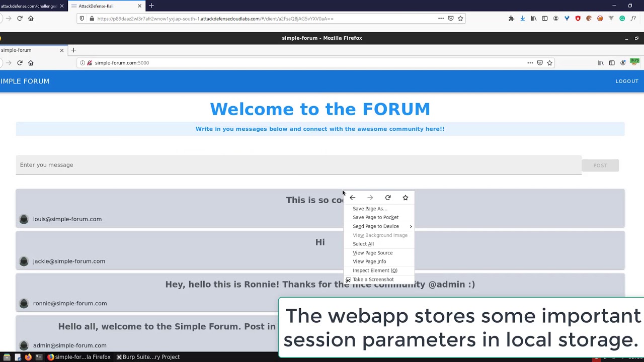Viewport: 644px width, 362px height.
Task: Open outer browser library icon
Action: point(533,19)
